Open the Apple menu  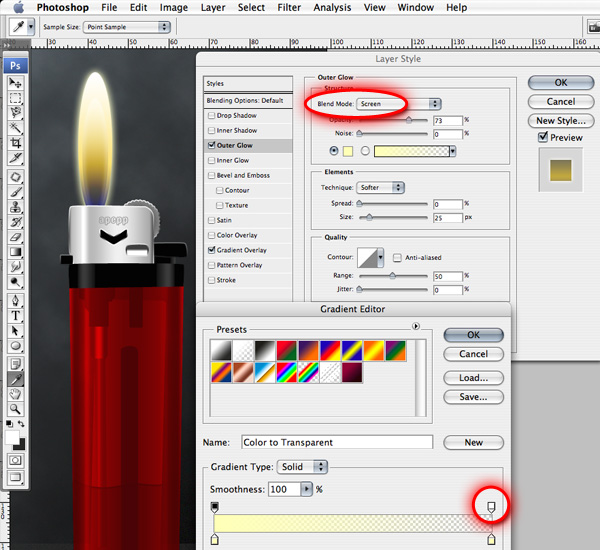[x=18, y=8]
